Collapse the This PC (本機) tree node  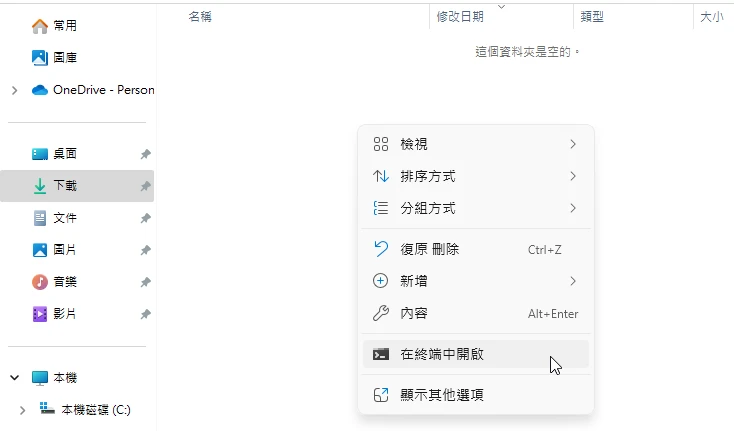click(14, 378)
